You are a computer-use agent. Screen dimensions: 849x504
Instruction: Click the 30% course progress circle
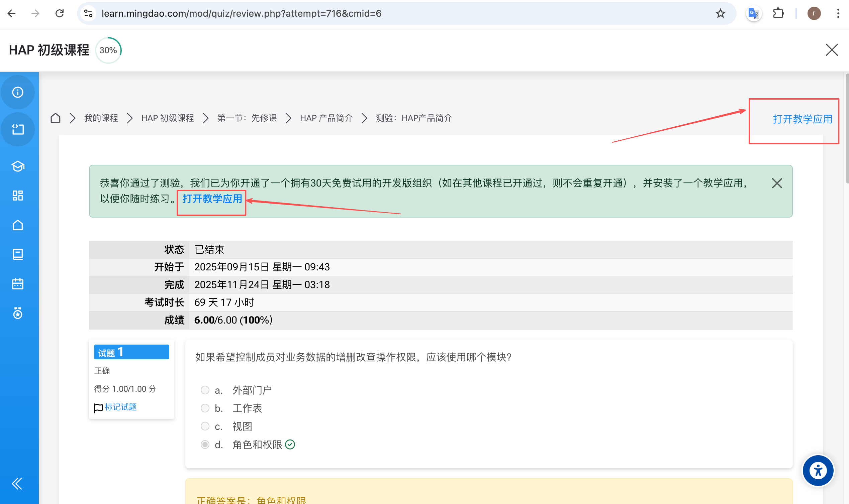[x=108, y=50]
